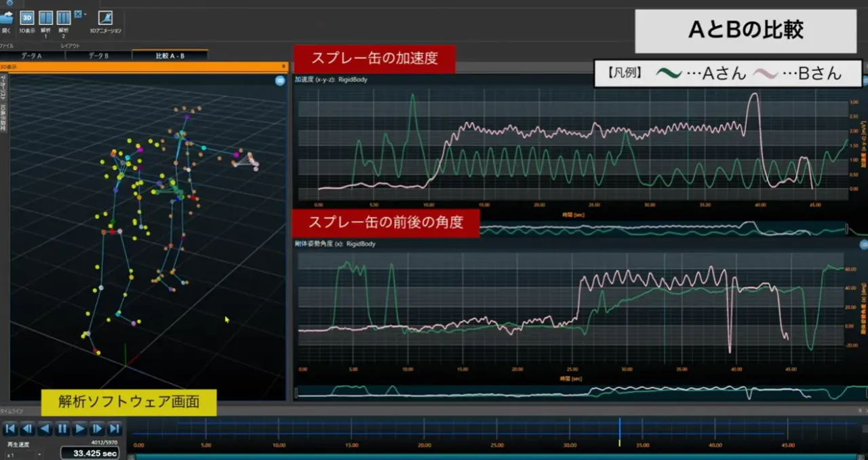Click the pin arrow on the 3D表示 panel header

283,66
